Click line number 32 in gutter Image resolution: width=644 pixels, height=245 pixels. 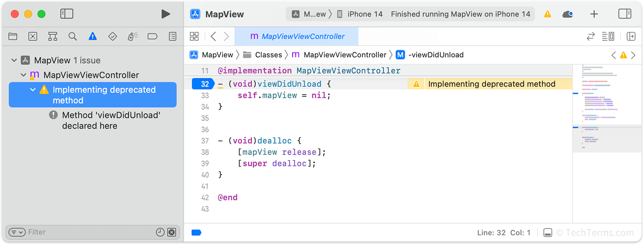click(x=203, y=84)
